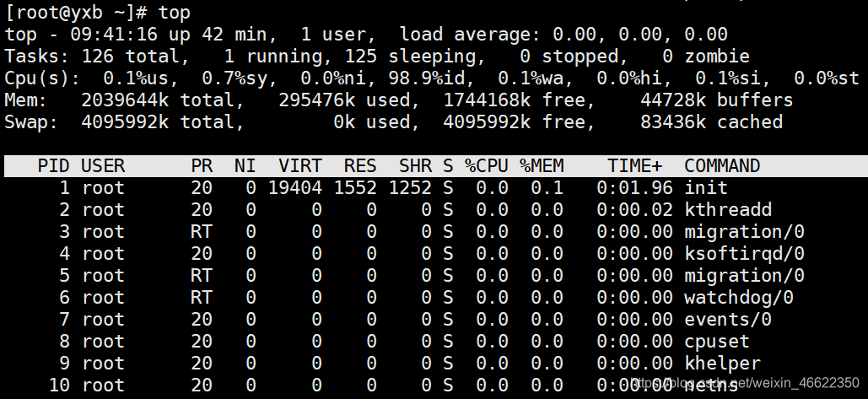Screen dimensions: 868x399
Task: Select the cpuset process name
Action: pos(716,342)
